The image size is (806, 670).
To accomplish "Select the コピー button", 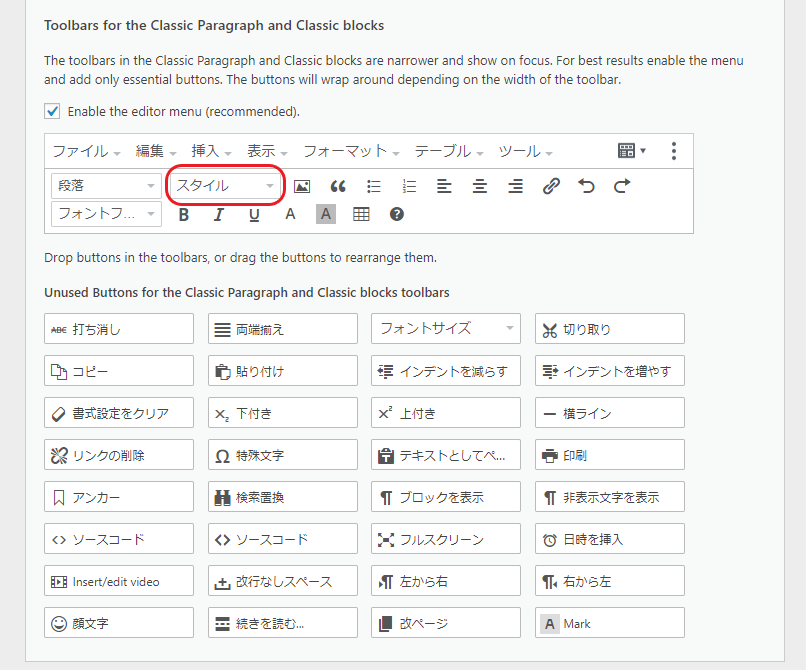I will pyautogui.click(x=119, y=371).
